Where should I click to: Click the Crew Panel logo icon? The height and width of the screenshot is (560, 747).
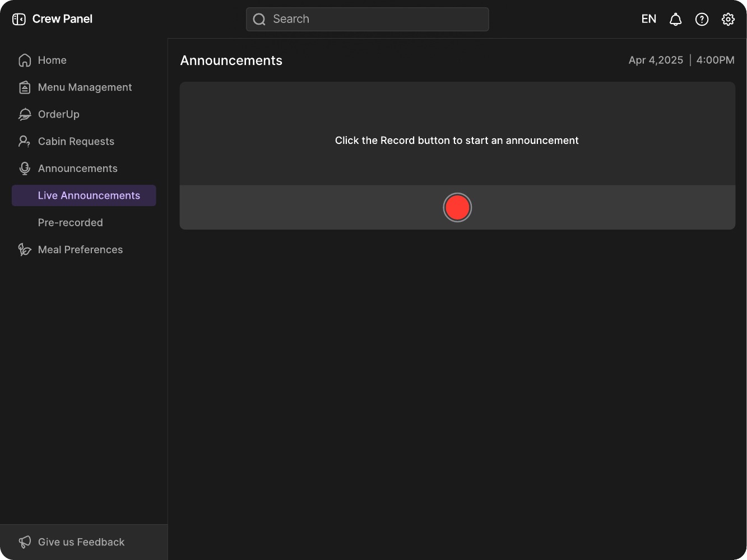(x=19, y=19)
